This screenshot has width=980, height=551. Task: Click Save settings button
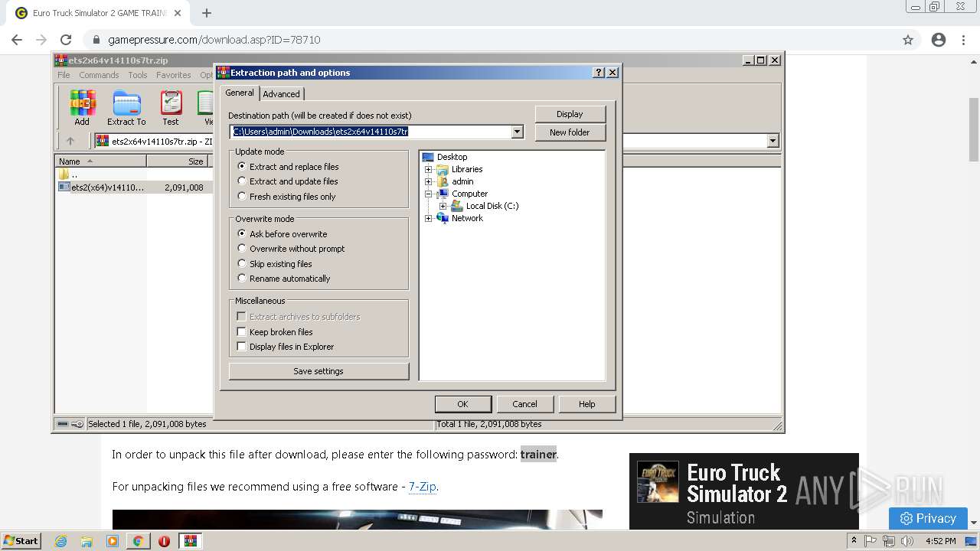click(318, 371)
